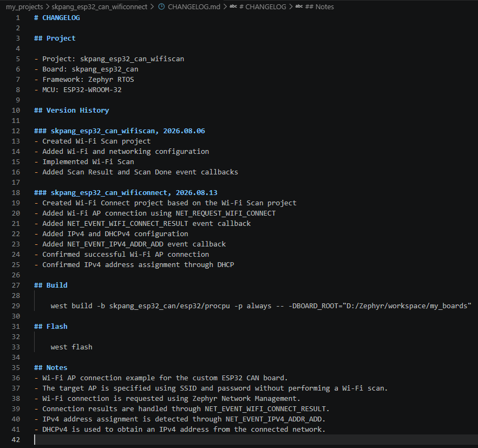This screenshot has height=448, width=478.
Task: Click 'The target AP is specified using SSID' line
Action: 211,388
